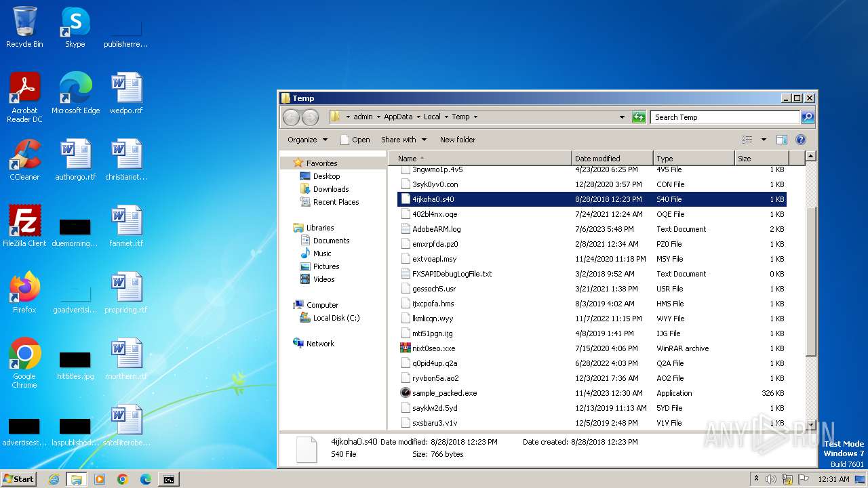The width and height of the screenshot is (868, 488).
Task: Launch Microsoft Edge desktop shortcut
Action: 75,94
